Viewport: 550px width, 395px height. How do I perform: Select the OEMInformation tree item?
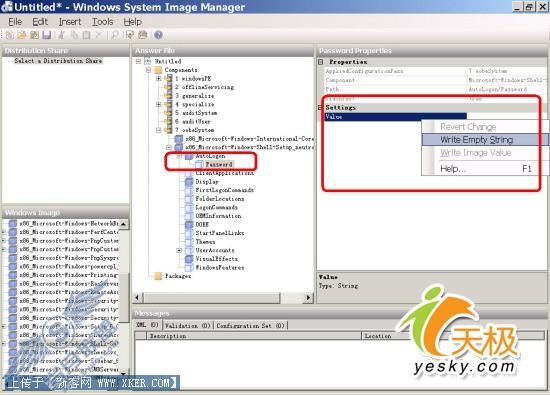218,216
